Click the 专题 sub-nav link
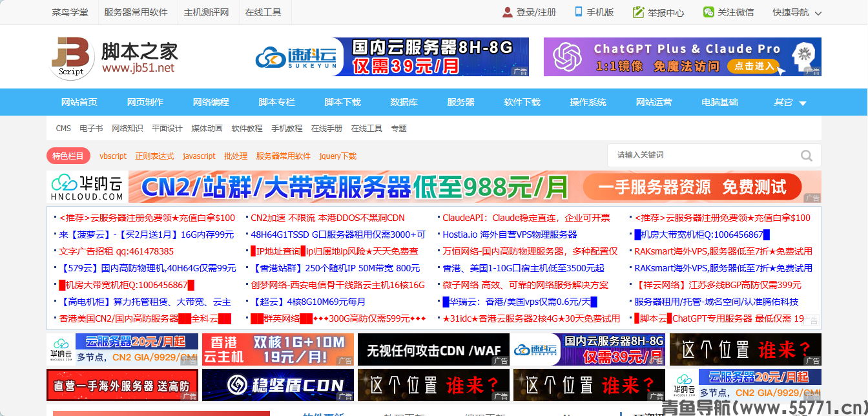Viewport: 868px width, 416px height. pos(398,129)
